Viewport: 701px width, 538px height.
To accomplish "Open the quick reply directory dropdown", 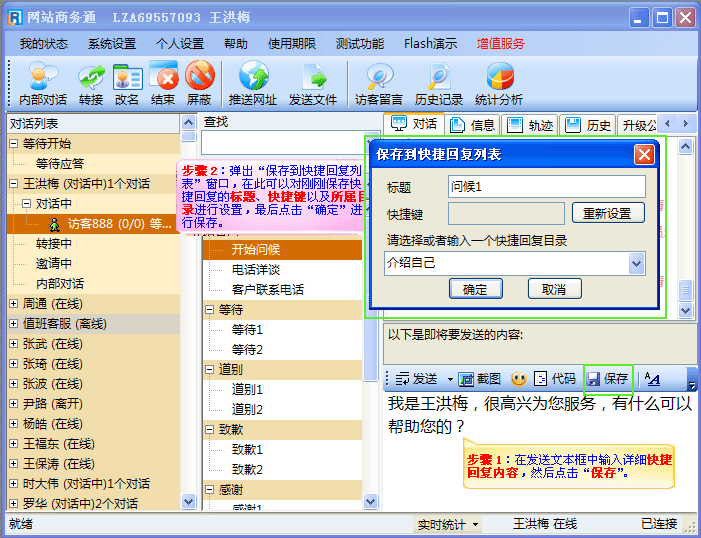I will pos(637,263).
